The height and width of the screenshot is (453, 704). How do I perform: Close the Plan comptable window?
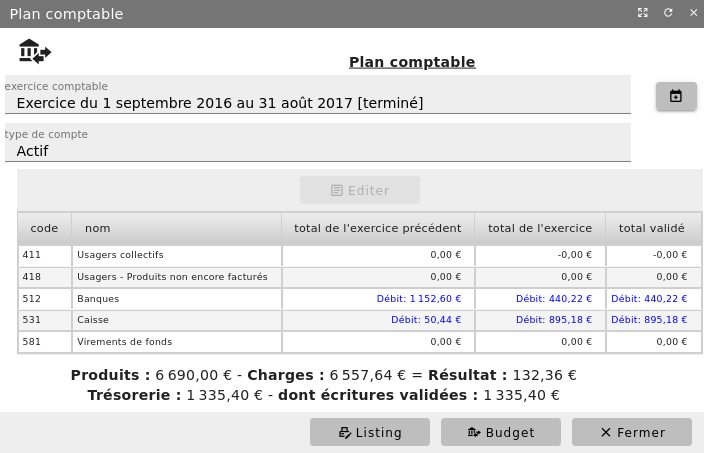tap(693, 13)
